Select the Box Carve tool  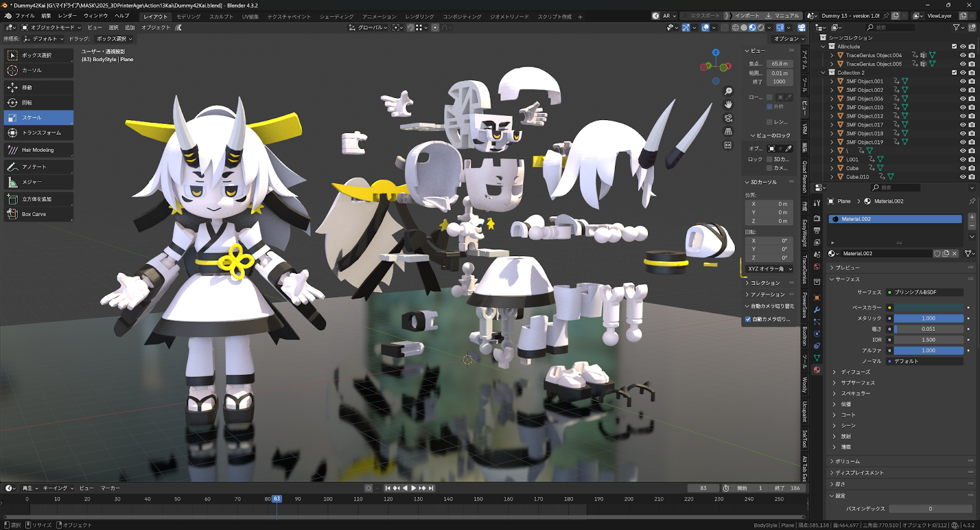point(38,214)
